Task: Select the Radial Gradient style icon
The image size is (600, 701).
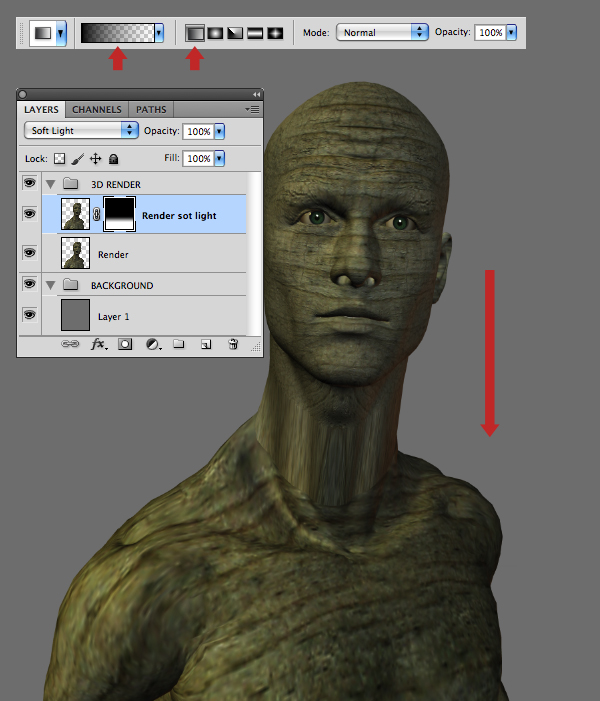Action: click(215, 33)
